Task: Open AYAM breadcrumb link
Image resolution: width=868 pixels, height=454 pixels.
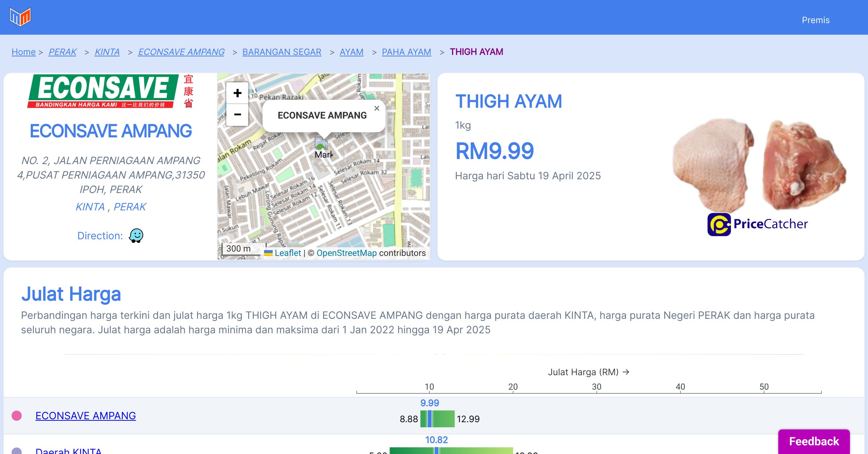Action: 352,52
